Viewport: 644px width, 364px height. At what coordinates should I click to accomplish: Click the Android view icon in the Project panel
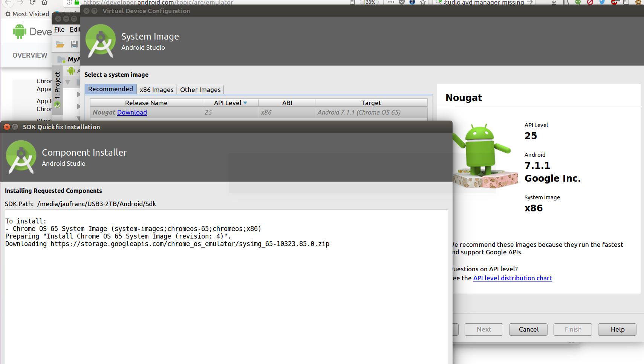[x=71, y=71]
